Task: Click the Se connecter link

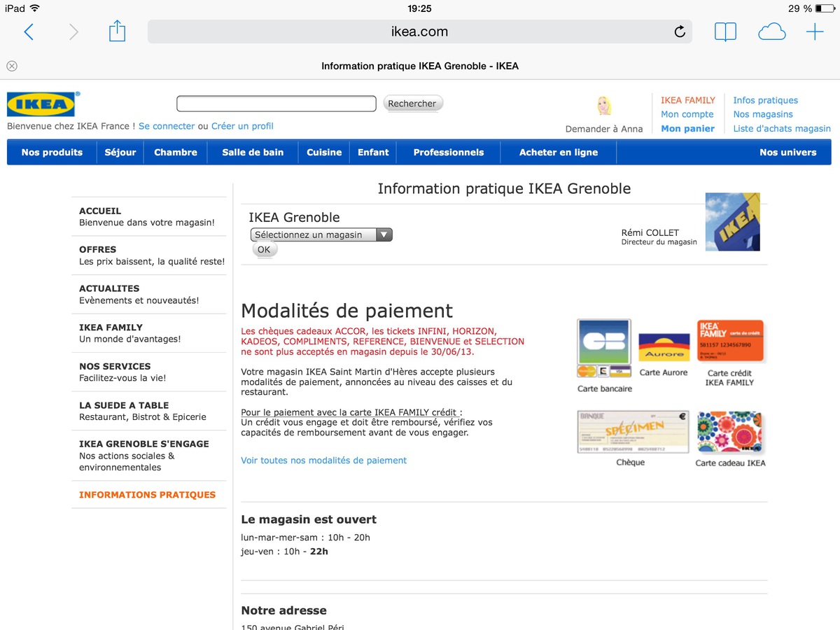Action: click(x=167, y=126)
